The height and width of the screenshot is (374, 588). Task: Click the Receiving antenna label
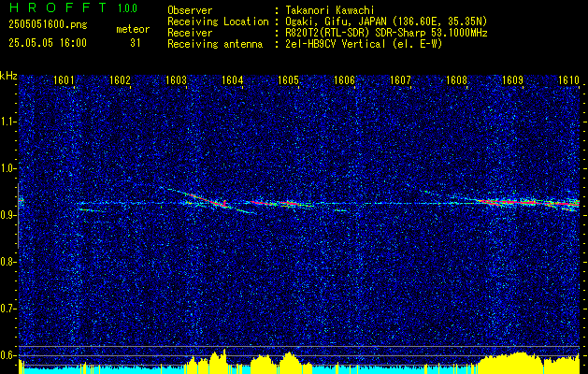point(215,44)
